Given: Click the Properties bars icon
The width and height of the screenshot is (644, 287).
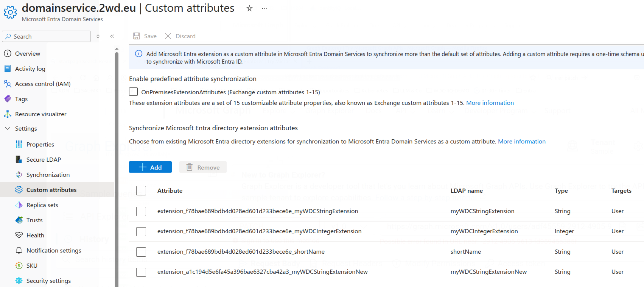Looking at the screenshot, I should pyautogui.click(x=19, y=144).
